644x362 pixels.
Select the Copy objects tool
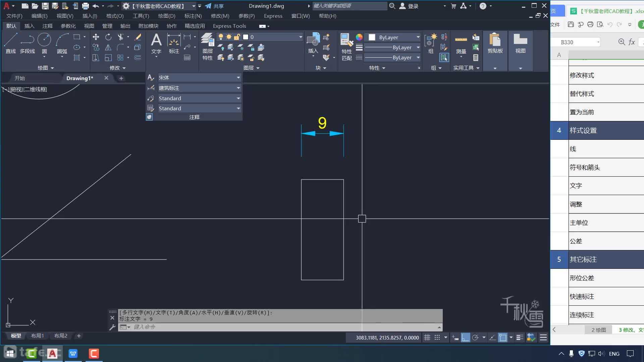coord(96,47)
